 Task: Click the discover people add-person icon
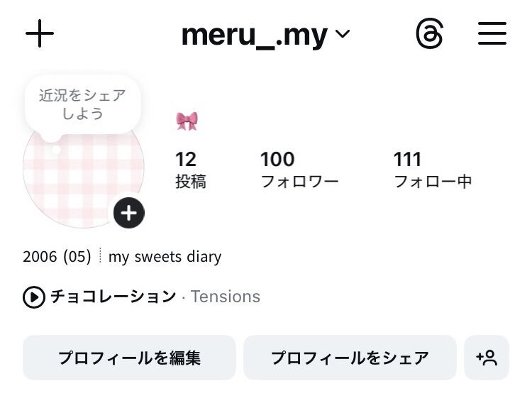pos(487,358)
